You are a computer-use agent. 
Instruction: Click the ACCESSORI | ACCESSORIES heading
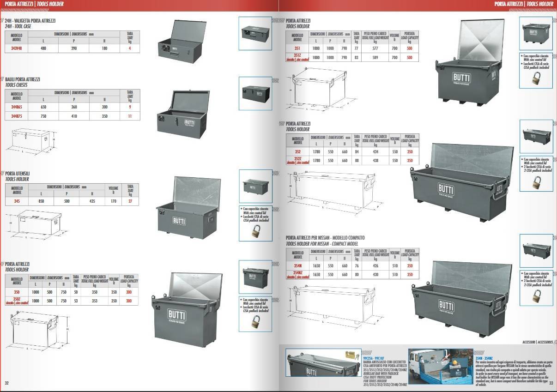coord(537,342)
